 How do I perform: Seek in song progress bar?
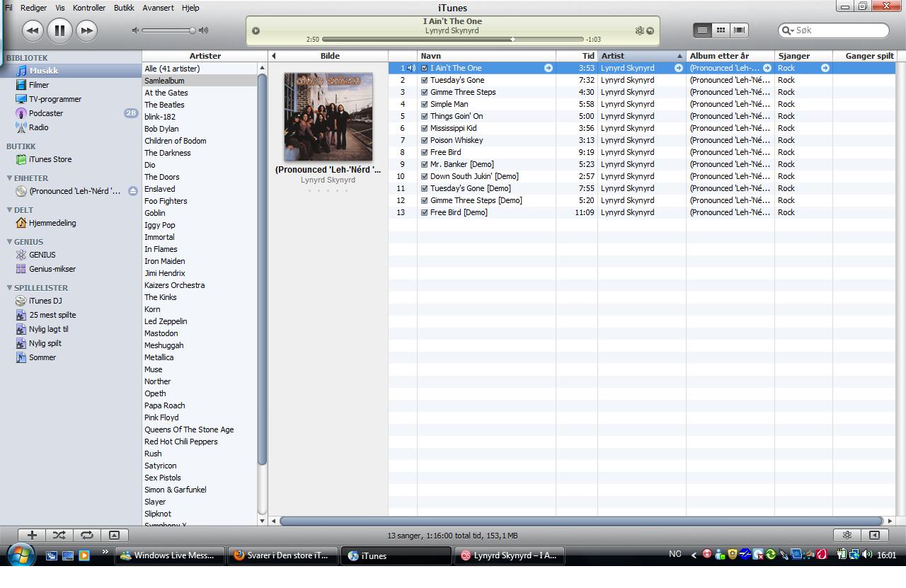click(453, 40)
